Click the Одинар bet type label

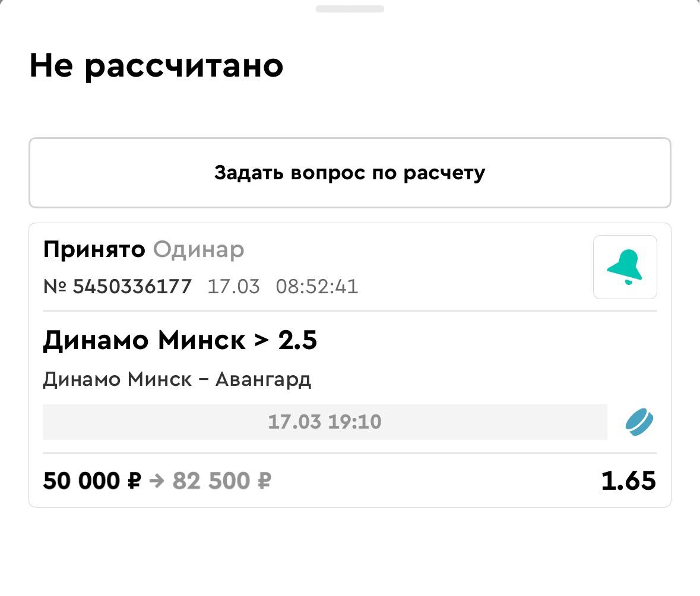tap(198, 250)
